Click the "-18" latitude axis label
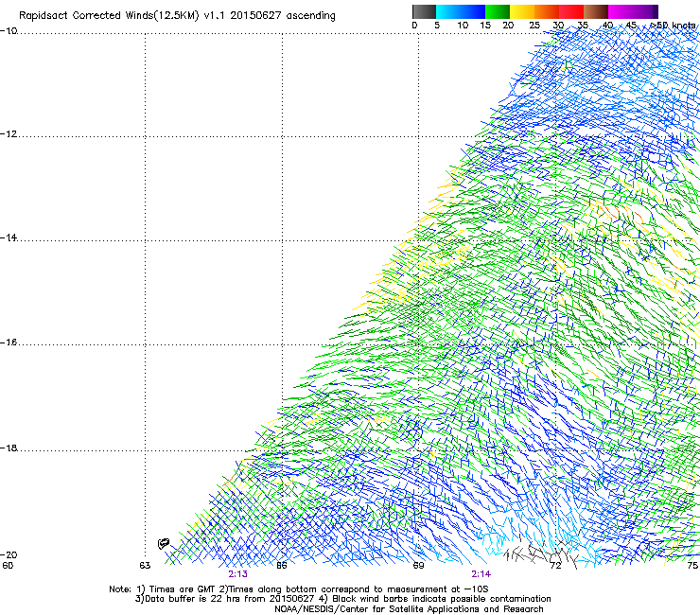The width and height of the screenshot is (700, 615). click(x=9, y=448)
